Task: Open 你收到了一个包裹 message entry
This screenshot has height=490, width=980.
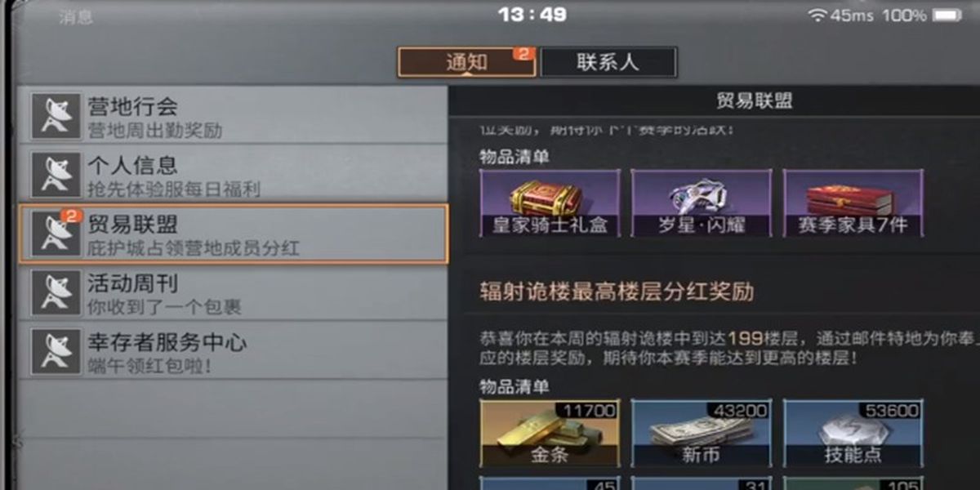Action: (234, 292)
